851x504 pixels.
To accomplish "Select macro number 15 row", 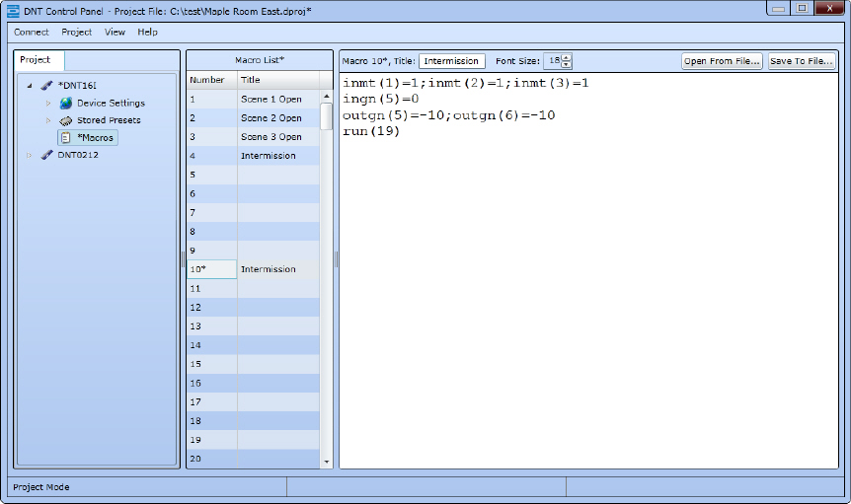I will [x=253, y=364].
